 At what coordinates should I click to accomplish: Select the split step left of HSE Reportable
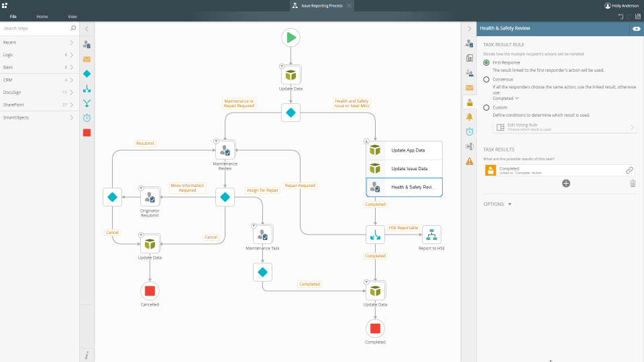(x=375, y=235)
